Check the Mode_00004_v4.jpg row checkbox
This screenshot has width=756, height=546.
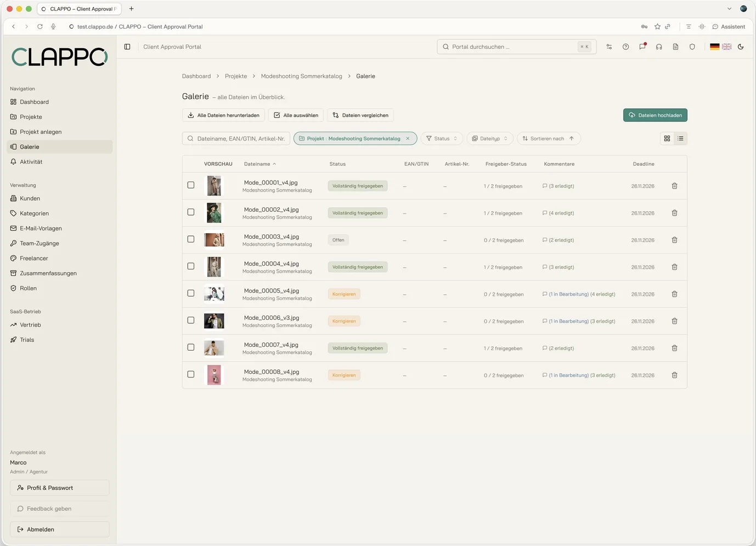tap(191, 266)
